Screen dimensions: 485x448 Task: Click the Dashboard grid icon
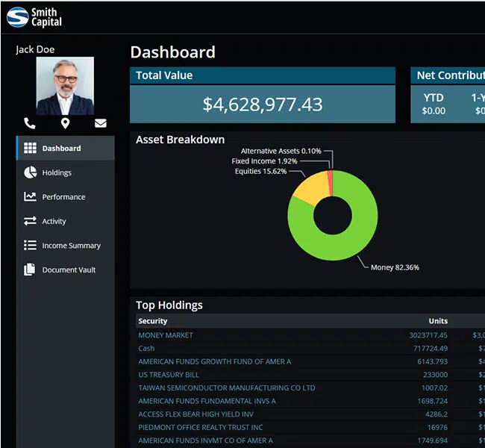[30, 148]
